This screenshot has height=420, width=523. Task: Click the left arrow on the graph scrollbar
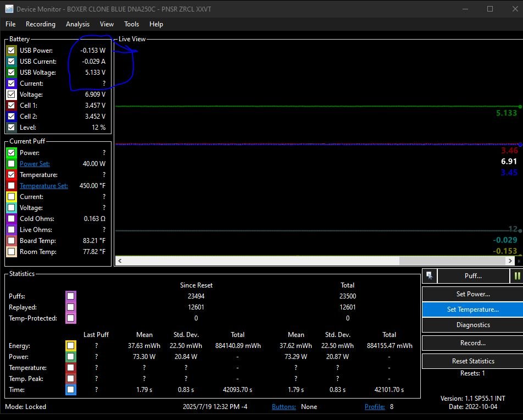pyautogui.click(x=120, y=261)
